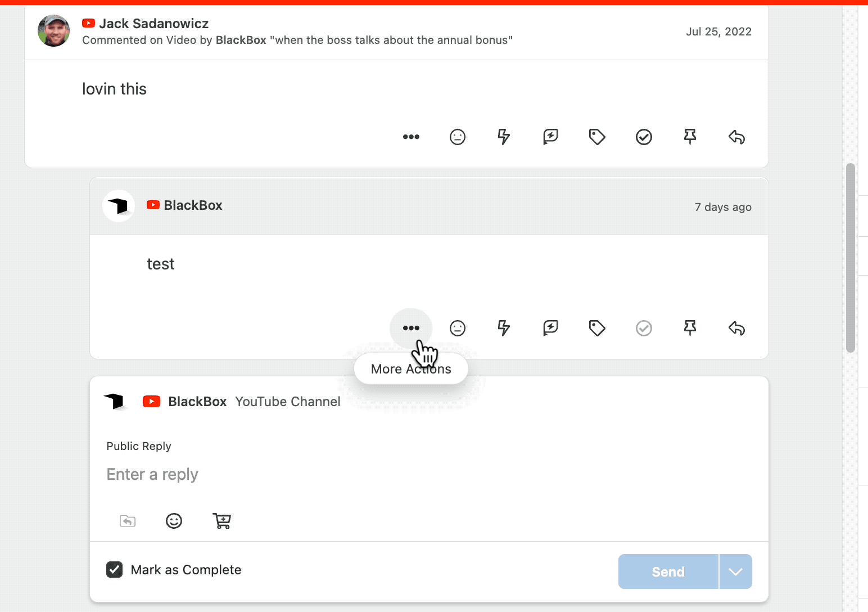Click lightning bolt icon on 'lovin this' comment
The width and height of the screenshot is (868, 612).
(x=504, y=137)
